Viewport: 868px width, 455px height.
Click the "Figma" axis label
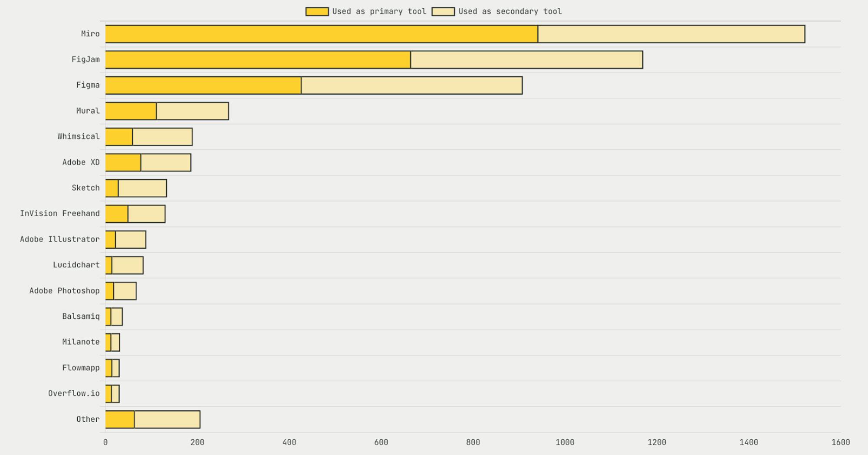coord(88,85)
